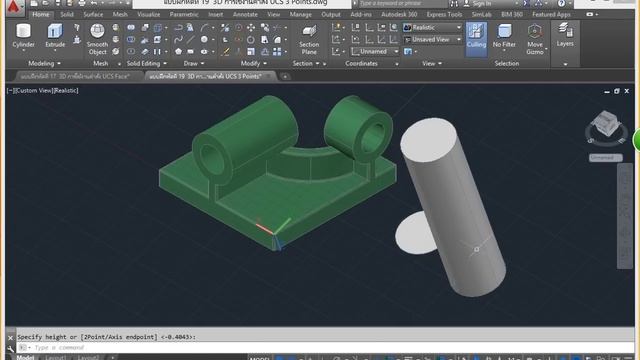Switch to the Solid ribbon tab
Image resolution: width=640 pixels, height=360 pixels.
pyautogui.click(x=67, y=14)
